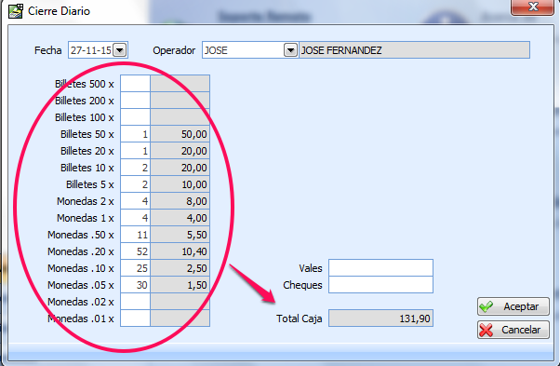Click the Billetes 5 quantity field

click(x=135, y=184)
